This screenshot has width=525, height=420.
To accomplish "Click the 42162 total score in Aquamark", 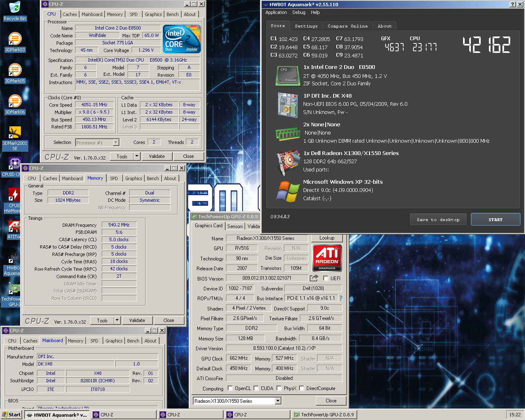I will (486, 45).
